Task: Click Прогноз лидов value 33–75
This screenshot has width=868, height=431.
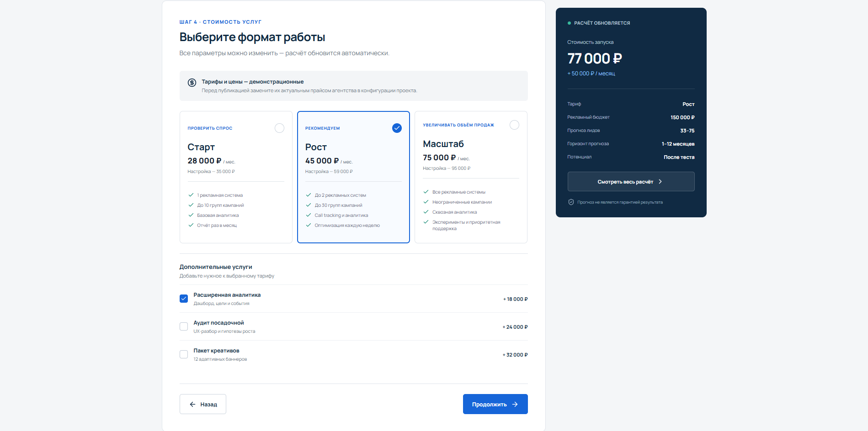Action: 687,131
